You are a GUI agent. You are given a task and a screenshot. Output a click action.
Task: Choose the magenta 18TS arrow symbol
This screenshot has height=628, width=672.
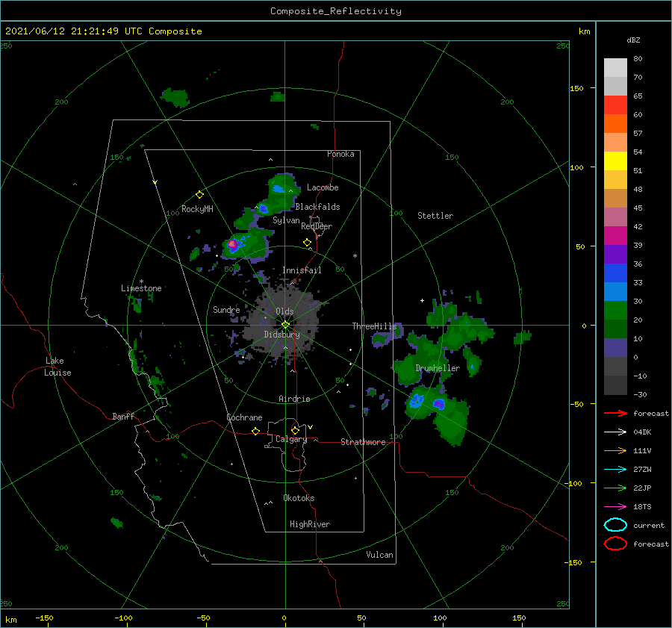point(615,507)
